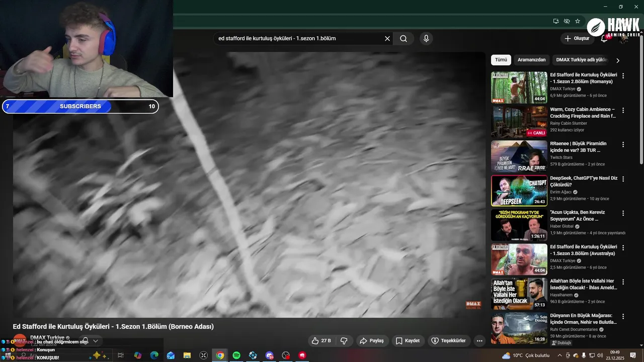Screen dimensions: 644x362
Task: Open Windows notification center icon
Action: (633, 355)
